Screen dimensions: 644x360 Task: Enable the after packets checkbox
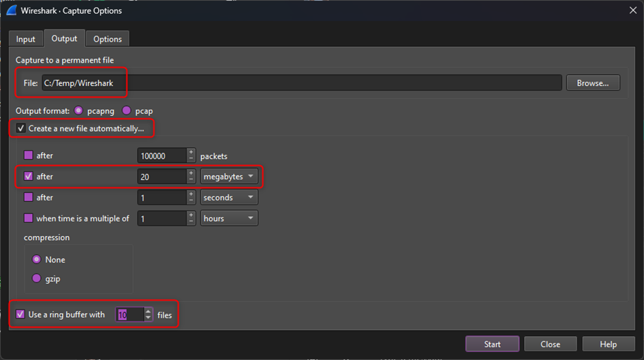click(x=29, y=155)
